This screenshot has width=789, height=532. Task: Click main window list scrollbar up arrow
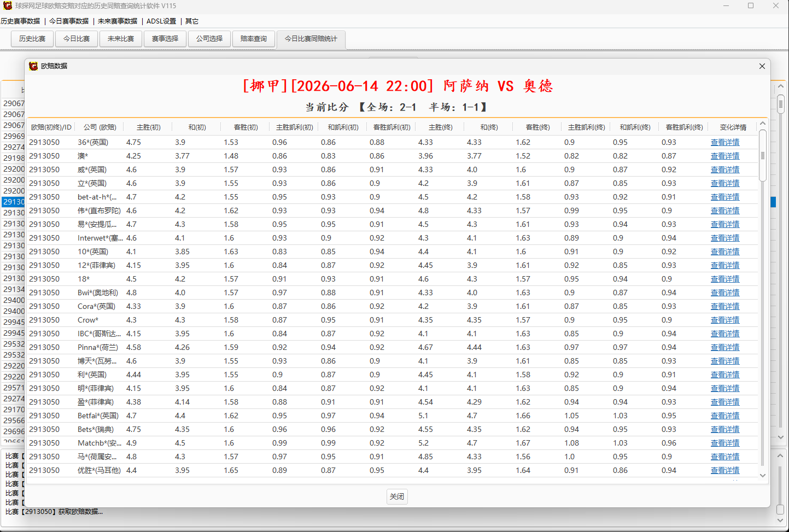click(781, 86)
